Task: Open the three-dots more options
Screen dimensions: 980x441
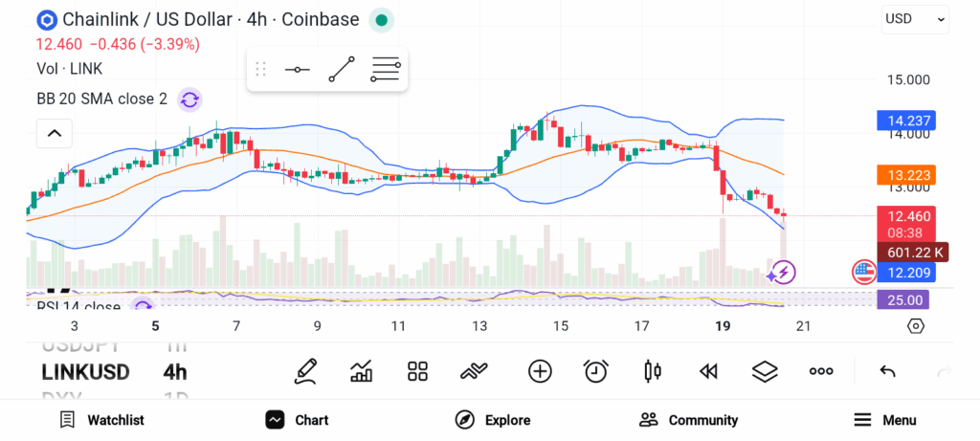Action: coord(821,371)
